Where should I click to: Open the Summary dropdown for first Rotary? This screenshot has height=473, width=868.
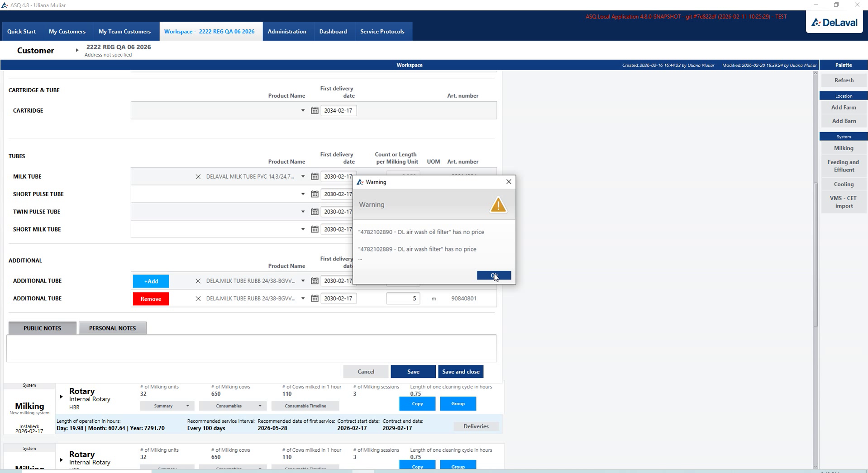[x=167, y=406]
